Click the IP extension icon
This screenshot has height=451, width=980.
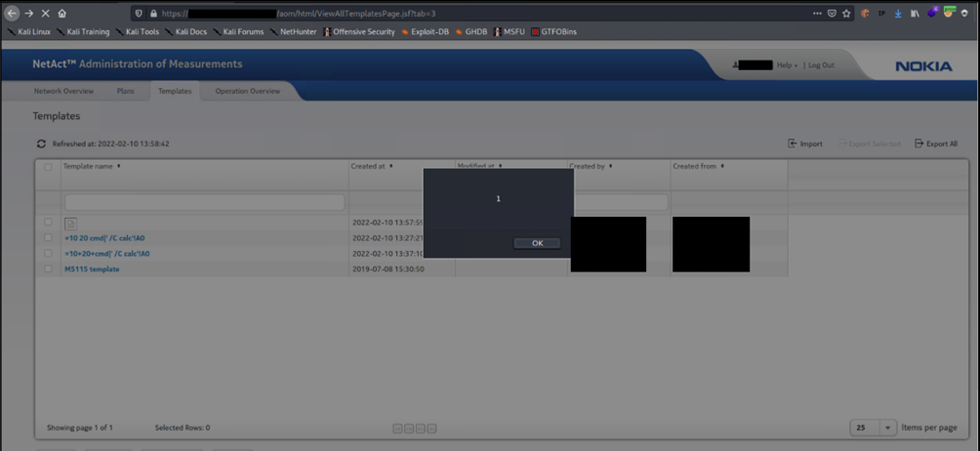[881, 13]
